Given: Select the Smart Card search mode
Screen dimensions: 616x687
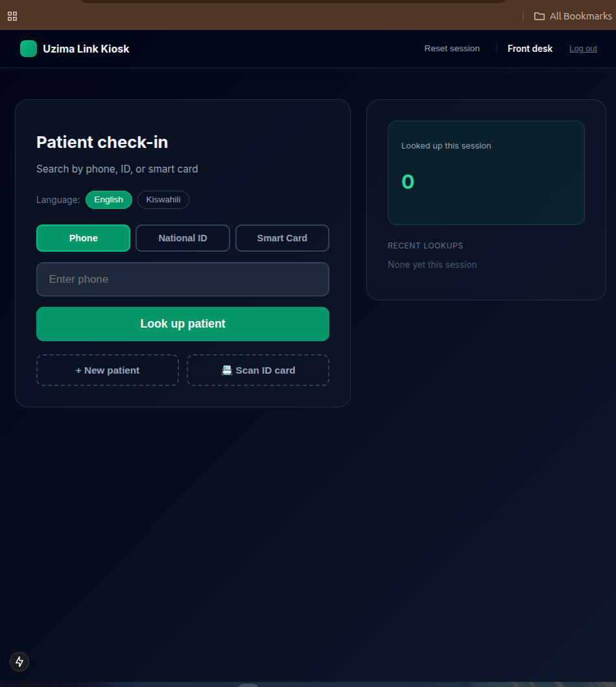Looking at the screenshot, I should 282,238.
